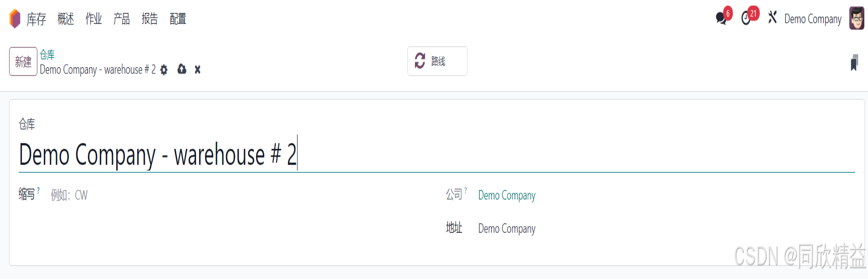This screenshot has height=279, width=868.
Task: Open the 作业 menu
Action: [x=94, y=19]
